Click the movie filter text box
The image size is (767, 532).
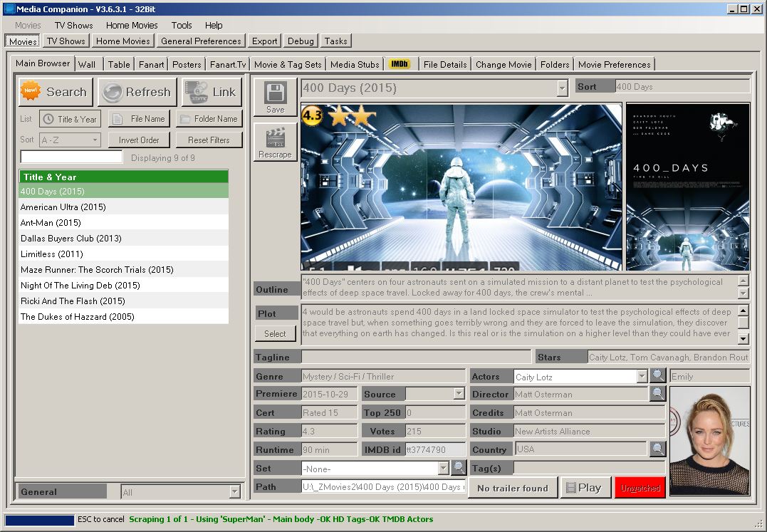coord(71,157)
